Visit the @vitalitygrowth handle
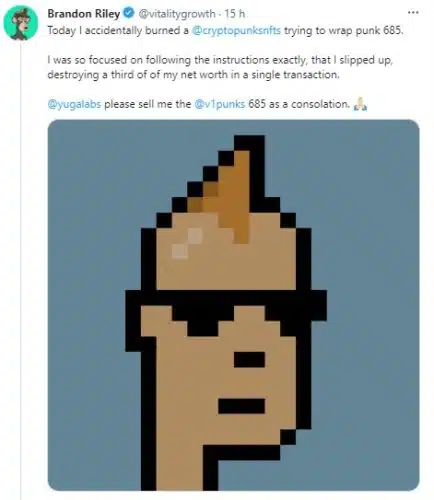This screenshot has height=500, width=434. (176, 14)
